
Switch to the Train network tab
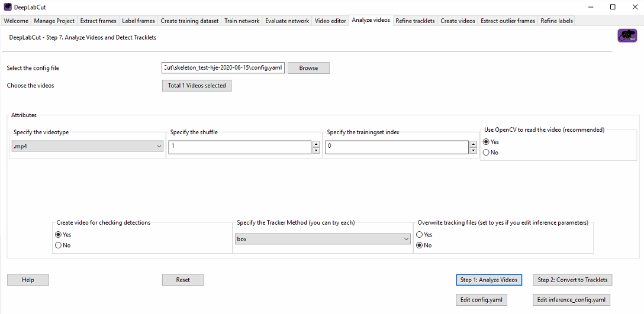242,21
